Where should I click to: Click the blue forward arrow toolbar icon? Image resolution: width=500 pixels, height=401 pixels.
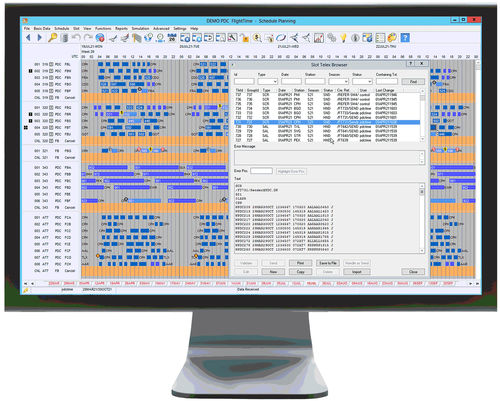(x=40, y=38)
